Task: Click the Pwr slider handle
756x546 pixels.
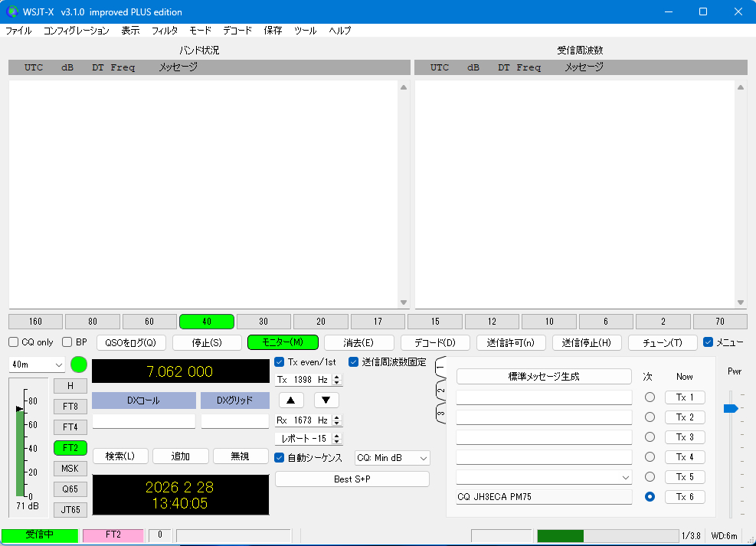Action: (731, 408)
